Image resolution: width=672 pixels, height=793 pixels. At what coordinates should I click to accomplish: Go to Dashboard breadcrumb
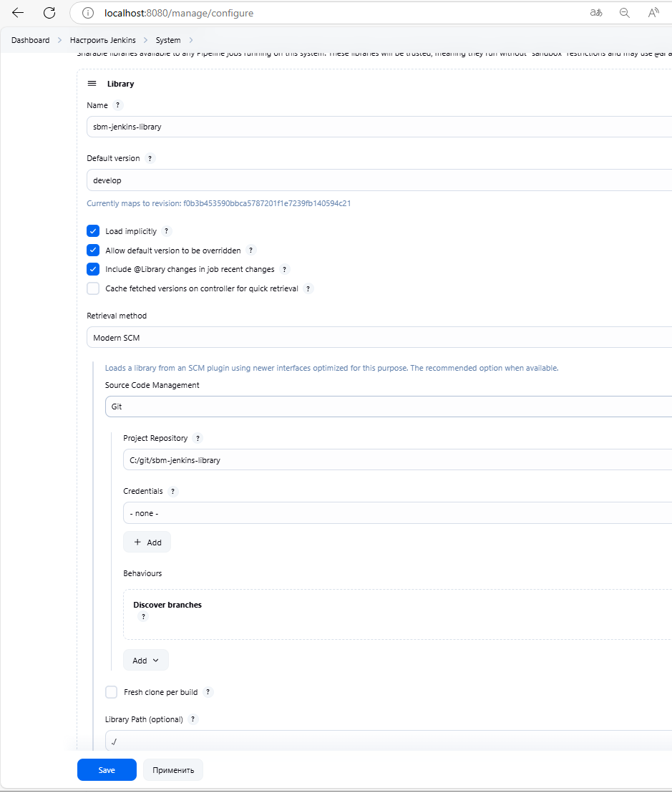click(31, 40)
